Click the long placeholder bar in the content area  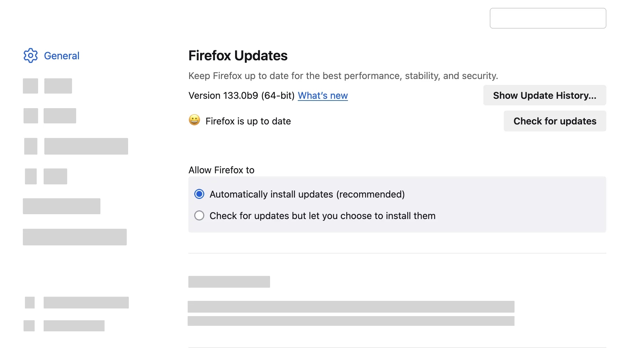[351, 306]
